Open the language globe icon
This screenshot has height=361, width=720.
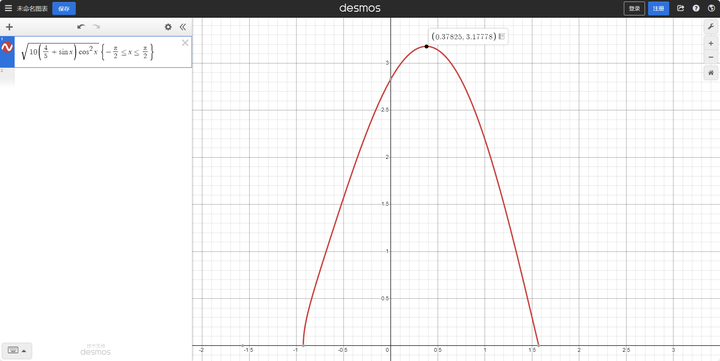711,8
